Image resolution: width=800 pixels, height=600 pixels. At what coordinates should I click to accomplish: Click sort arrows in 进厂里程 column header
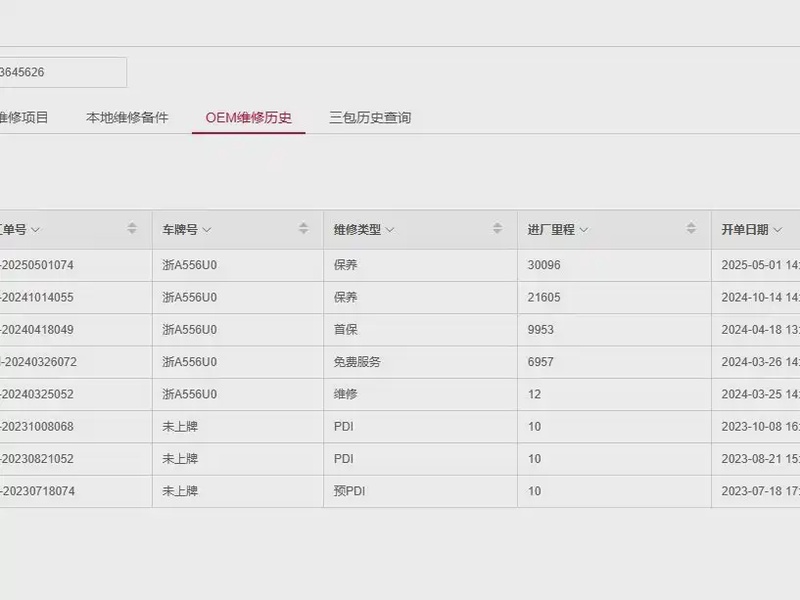pos(691,229)
